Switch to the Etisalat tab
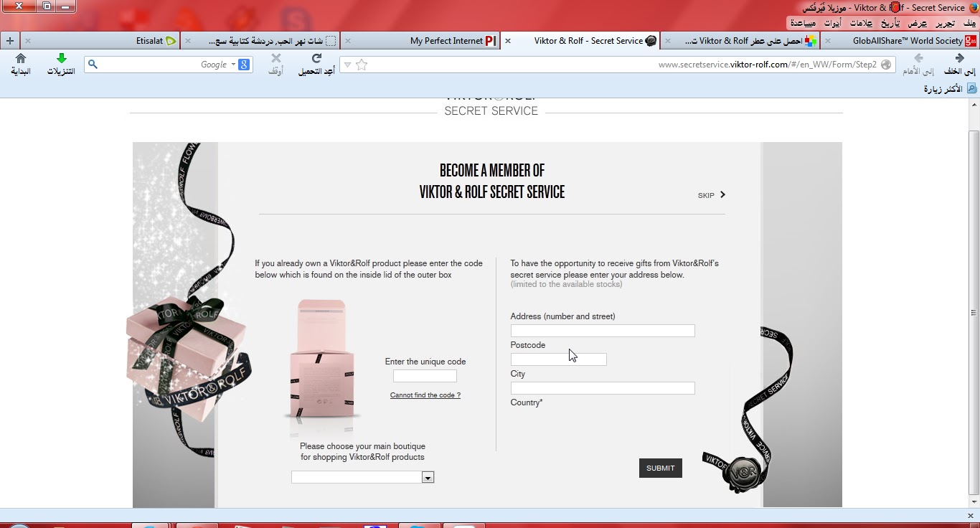Viewport: 980px width, 528px height. coord(100,41)
